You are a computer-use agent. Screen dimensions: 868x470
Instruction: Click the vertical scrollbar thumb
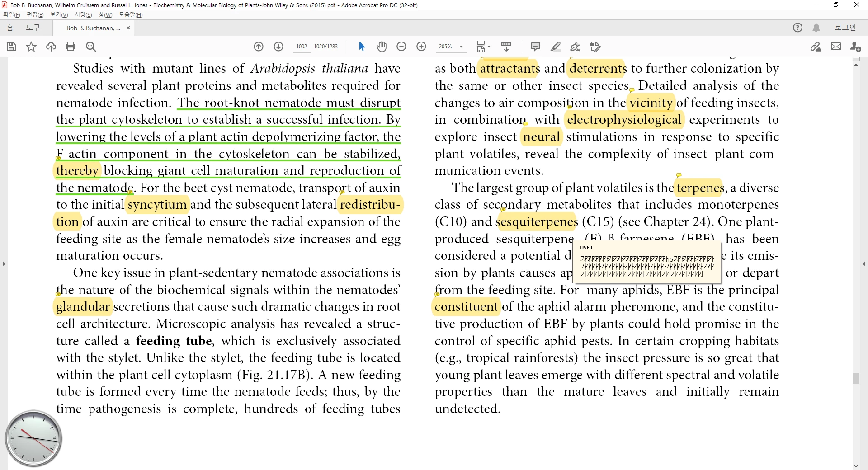pos(856,378)
